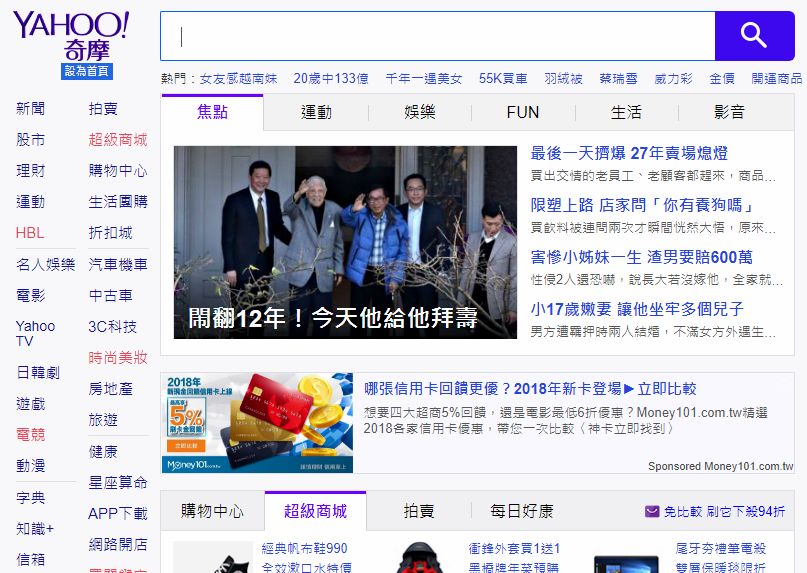
Task: Open 字典 in the sidebar
Action: click(x=30, y=498)
